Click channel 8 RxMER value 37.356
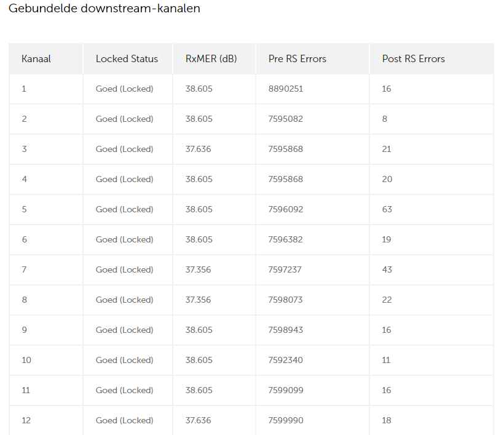The image size is (504, 435). [x=199, y=300]
